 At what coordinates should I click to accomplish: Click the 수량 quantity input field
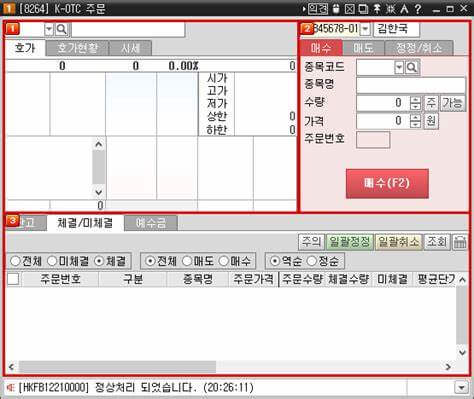pyautogui.click(x=383, y=103)
